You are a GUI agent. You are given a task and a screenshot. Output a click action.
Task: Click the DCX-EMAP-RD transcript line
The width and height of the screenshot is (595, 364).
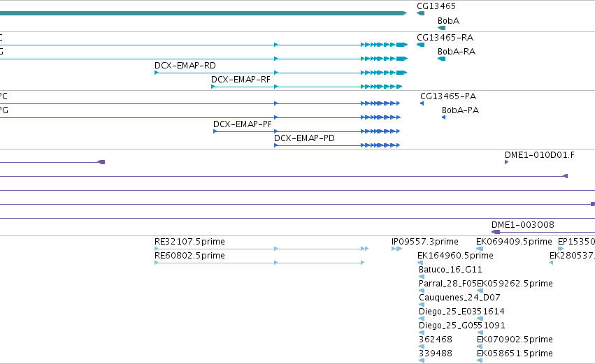281,73
